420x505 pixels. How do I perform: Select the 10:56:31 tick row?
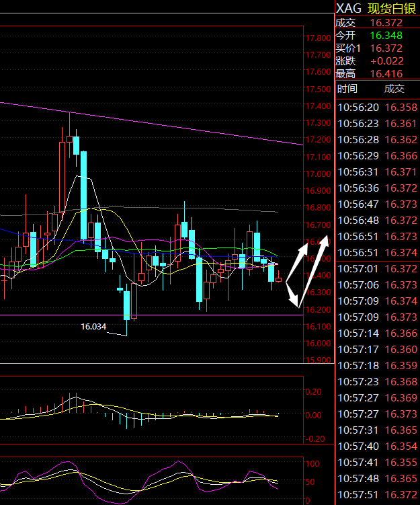click(378, 171)
